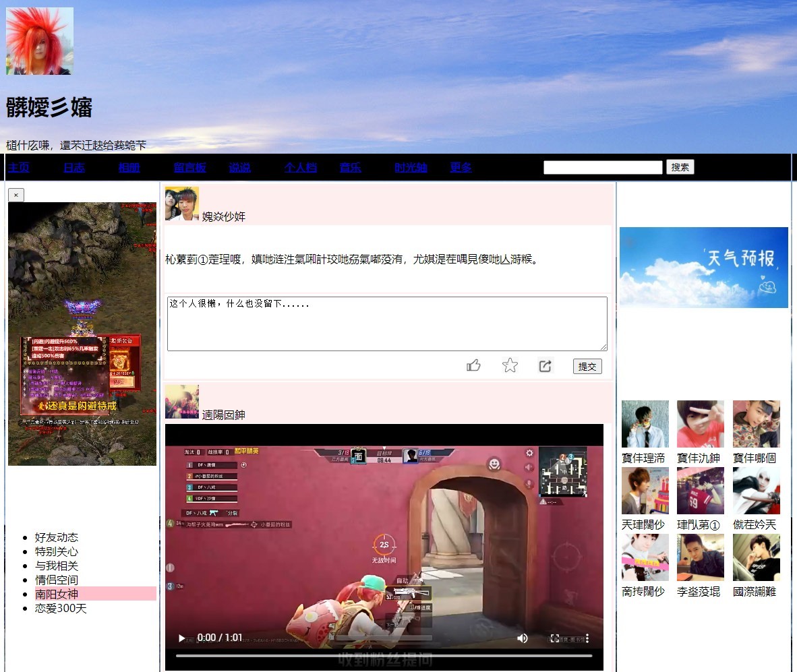Click the search input field
This screenshot has height=672, width=797.
point(603,167)
